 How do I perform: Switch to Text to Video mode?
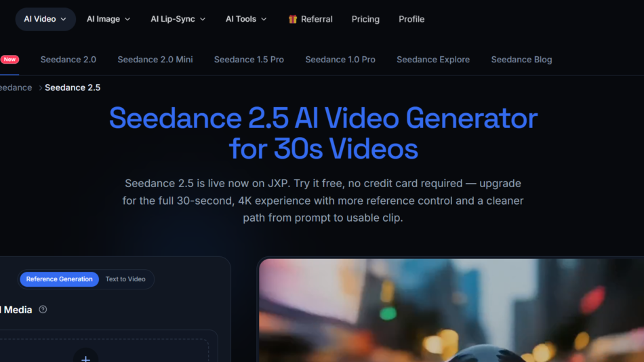point(125,279)
